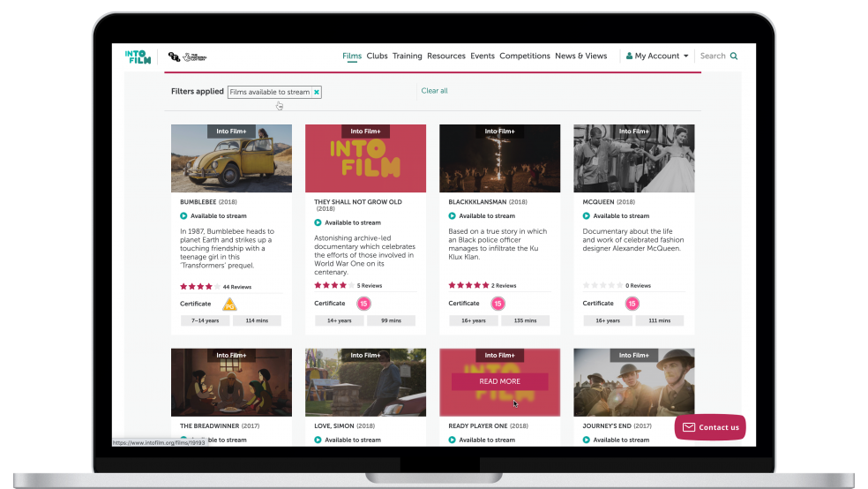Open News & Views

point(580,56)
